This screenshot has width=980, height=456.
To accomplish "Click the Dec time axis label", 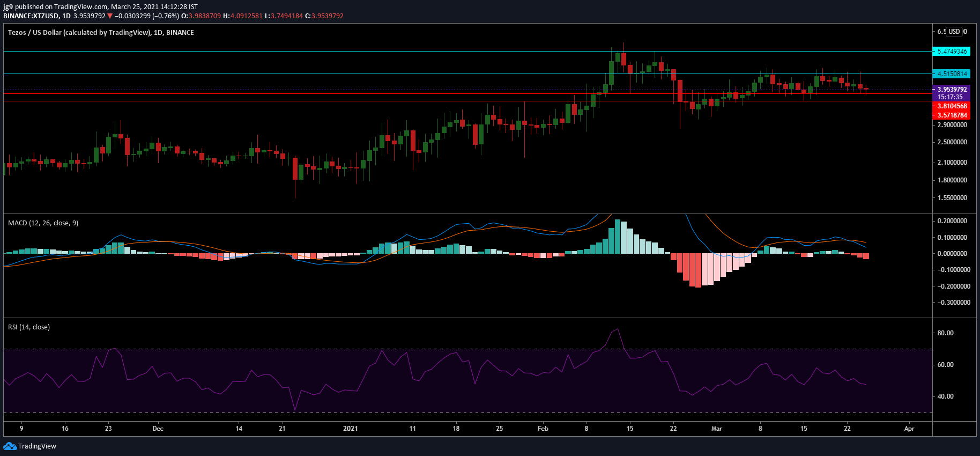I will tap(158, 428).
